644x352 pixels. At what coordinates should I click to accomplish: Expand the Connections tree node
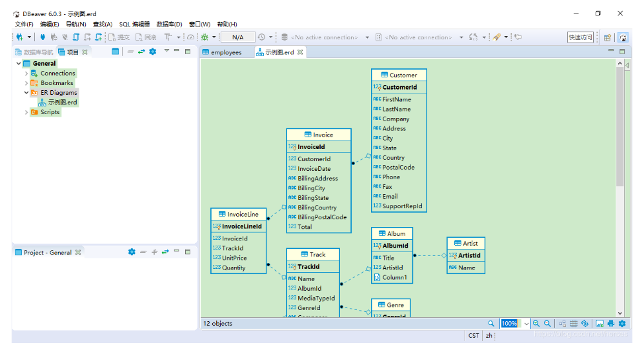point(26,73)
